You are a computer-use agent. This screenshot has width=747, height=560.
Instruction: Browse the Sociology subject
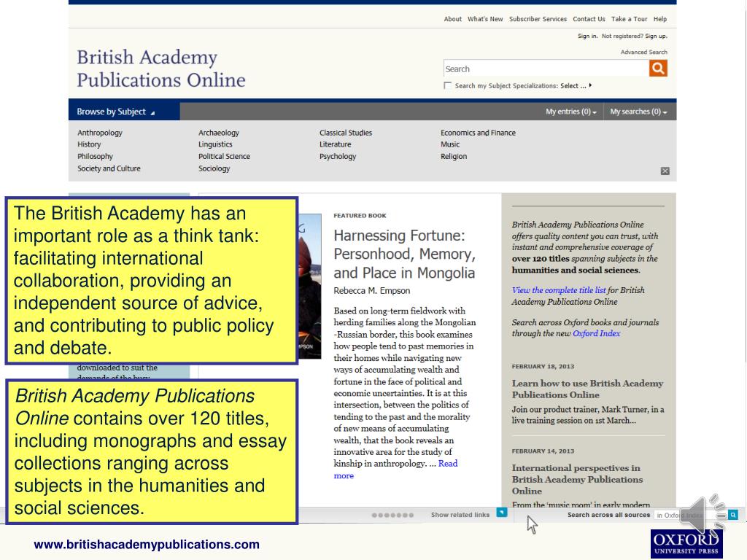point(214,168)
